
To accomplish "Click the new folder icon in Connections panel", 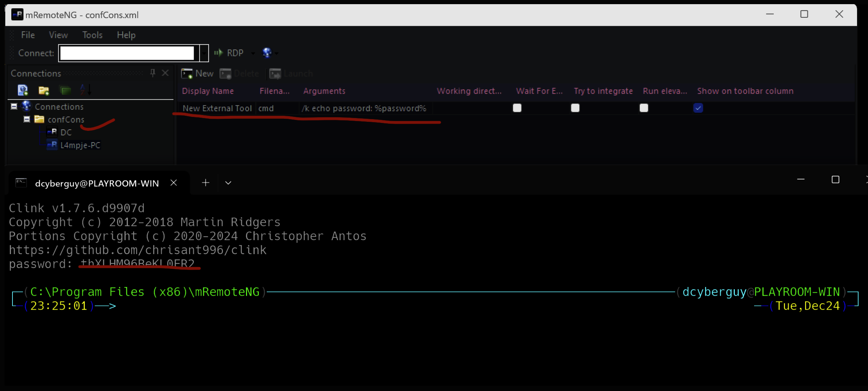I will point(44,90).
